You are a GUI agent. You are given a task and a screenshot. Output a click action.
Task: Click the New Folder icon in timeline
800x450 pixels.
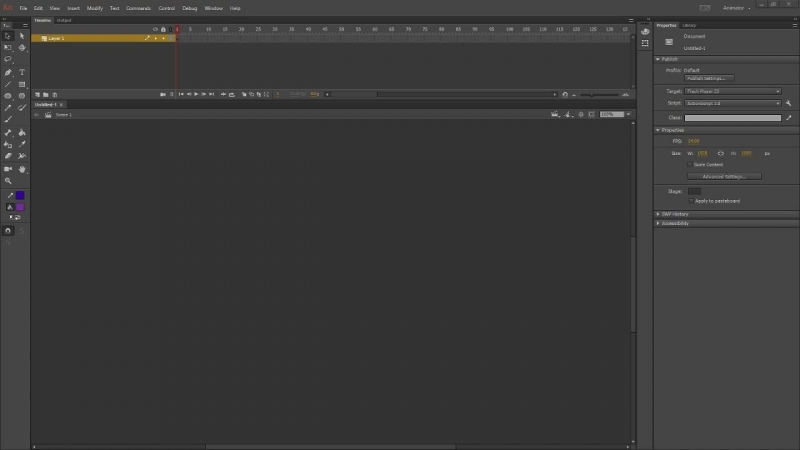click(46, 94)
